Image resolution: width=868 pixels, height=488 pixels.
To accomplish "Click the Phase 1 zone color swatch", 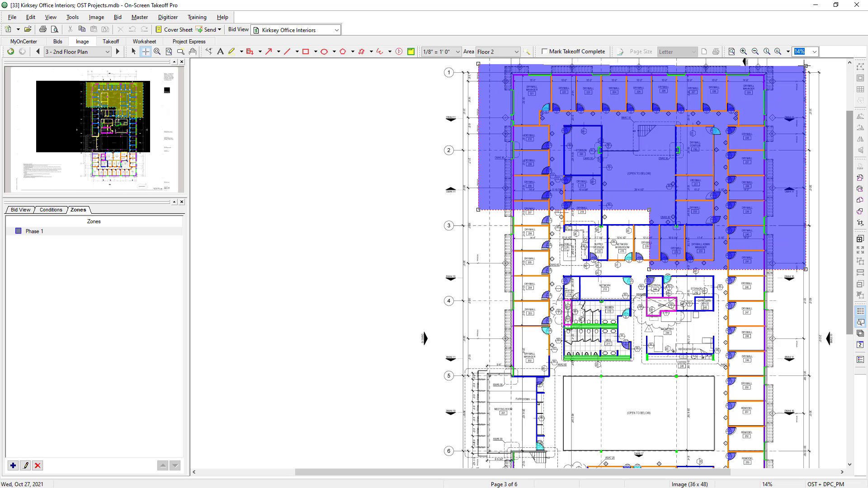I will tap(19, 231).
